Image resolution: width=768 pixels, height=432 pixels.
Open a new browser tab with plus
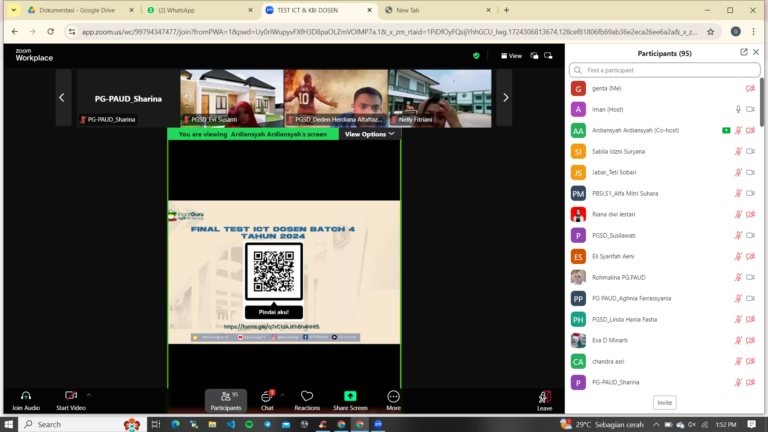click(506, 10)
